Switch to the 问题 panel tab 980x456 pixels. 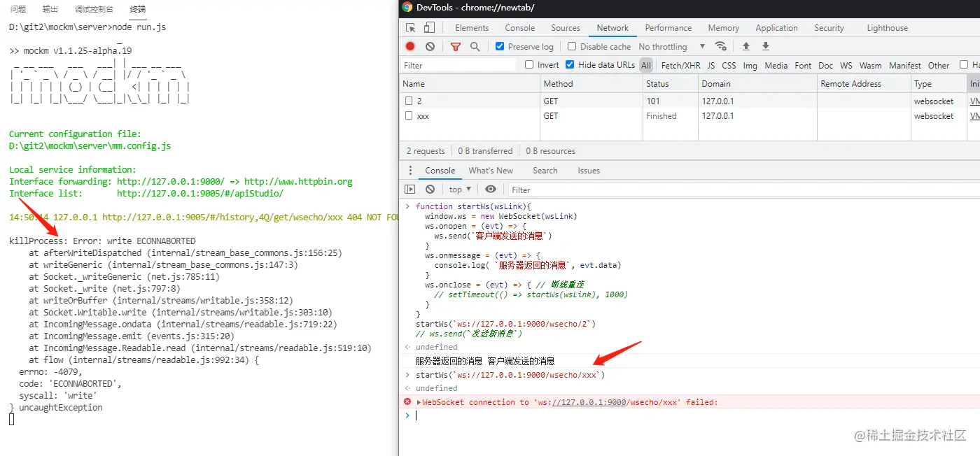(18, 9)
